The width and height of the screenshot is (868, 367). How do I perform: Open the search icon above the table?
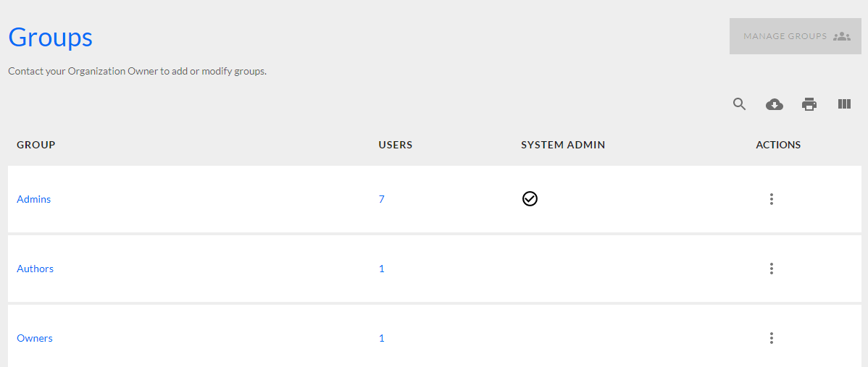[x=740, y=104]
